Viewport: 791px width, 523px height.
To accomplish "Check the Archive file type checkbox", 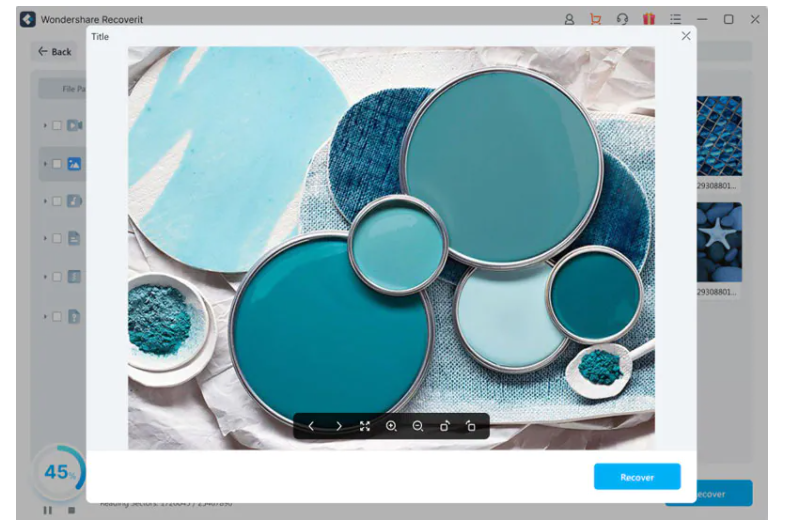I will [x=57, y=277].
